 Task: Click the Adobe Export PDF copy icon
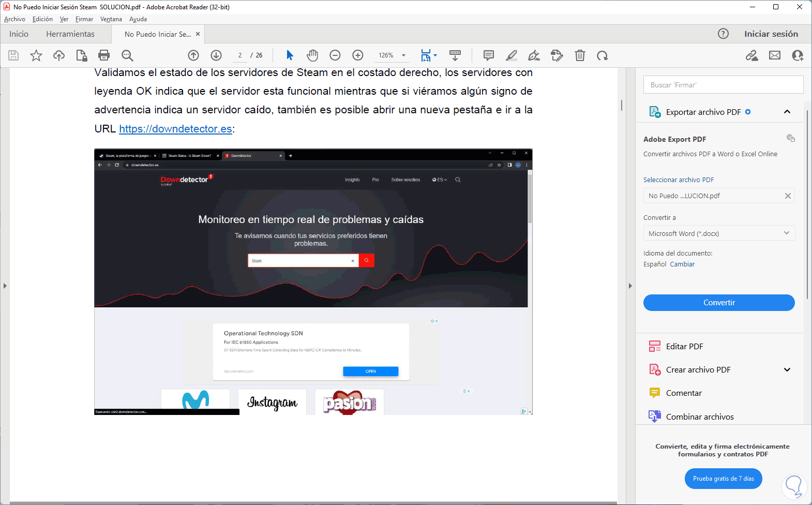coord(790,138)
